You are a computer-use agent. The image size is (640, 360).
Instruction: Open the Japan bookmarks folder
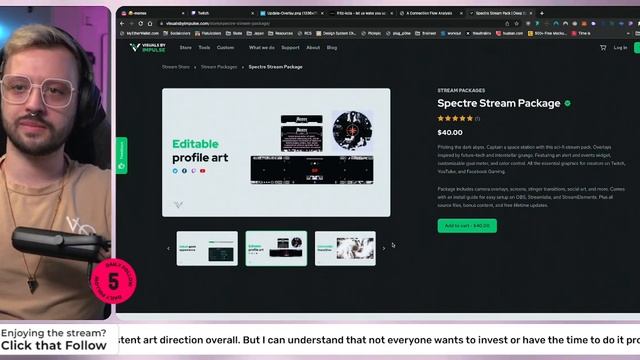pyautogui.click(x=255, y=33)
